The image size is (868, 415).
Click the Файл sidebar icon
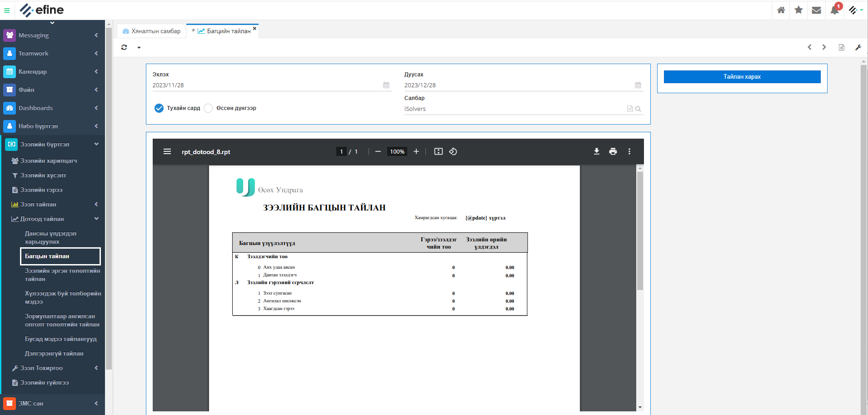[x=10, y=90]
